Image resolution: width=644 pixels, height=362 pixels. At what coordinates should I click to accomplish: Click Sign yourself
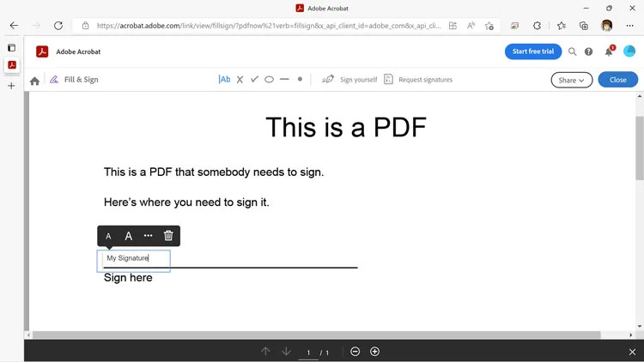pos(349,80)
